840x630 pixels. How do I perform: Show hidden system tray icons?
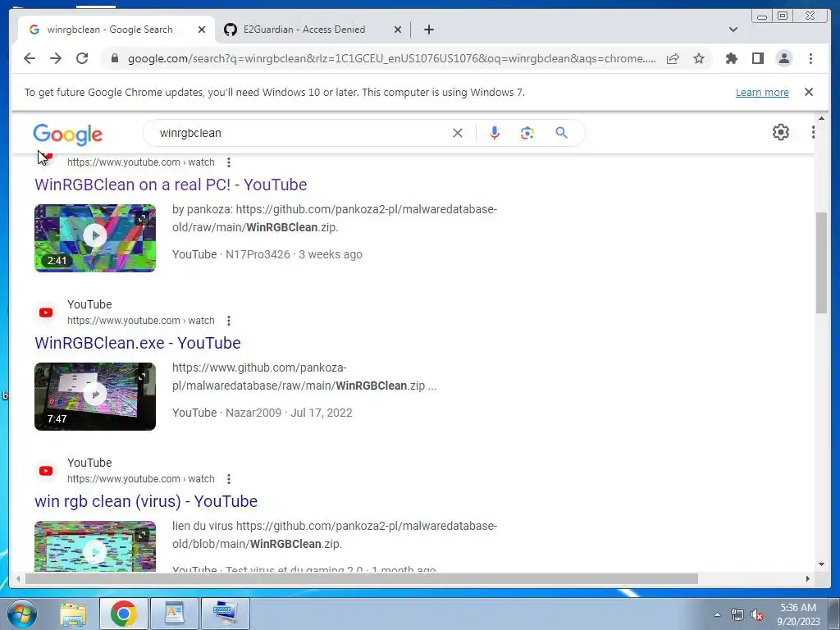pyautogui.click(x=717, y=614)
